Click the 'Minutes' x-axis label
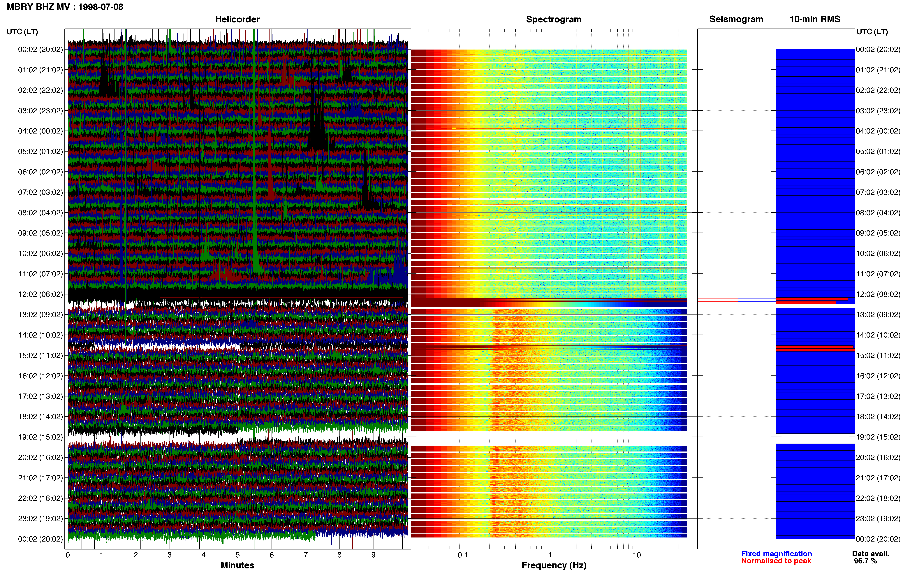Screen dimensions: 924x578 pos(237,565)
